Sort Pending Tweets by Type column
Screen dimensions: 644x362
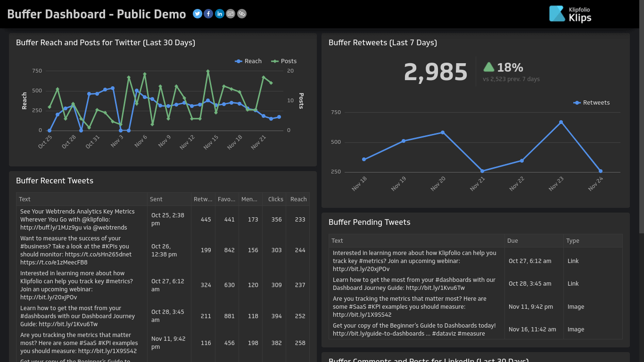pyautogui.click(x=593, y=241)
